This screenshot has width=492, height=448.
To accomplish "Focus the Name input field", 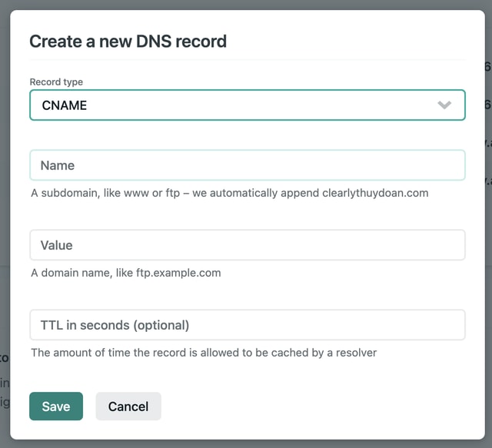I will (248, 165).
